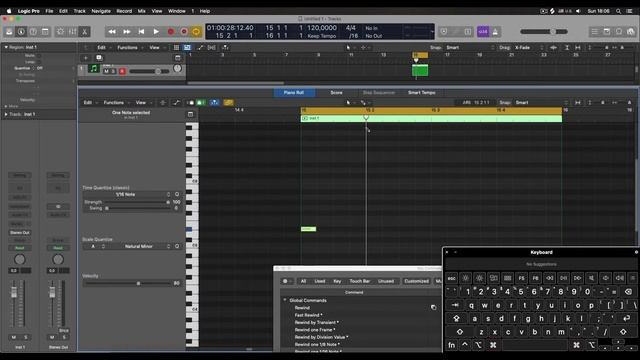Screen dimensions: 640x360
Task: Click the green instrument icon on track 1
Action: click(x=93, y=69)
